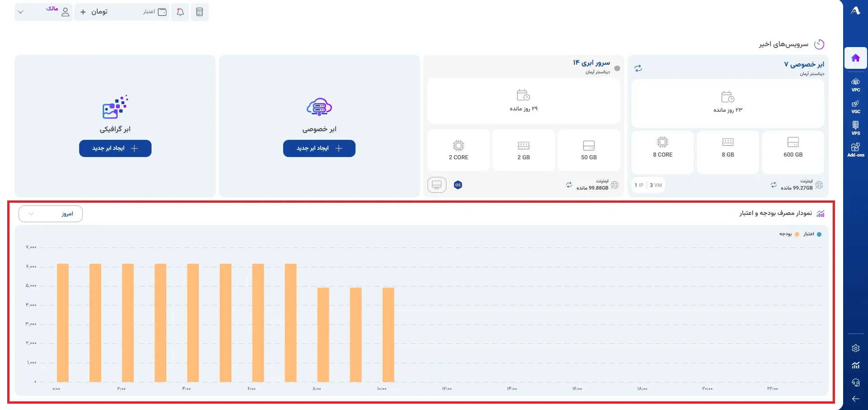Refresh internet usage on سرور ابری ۱۴ card
Viewport: 868px width, 410px height.
click(569, 185)
